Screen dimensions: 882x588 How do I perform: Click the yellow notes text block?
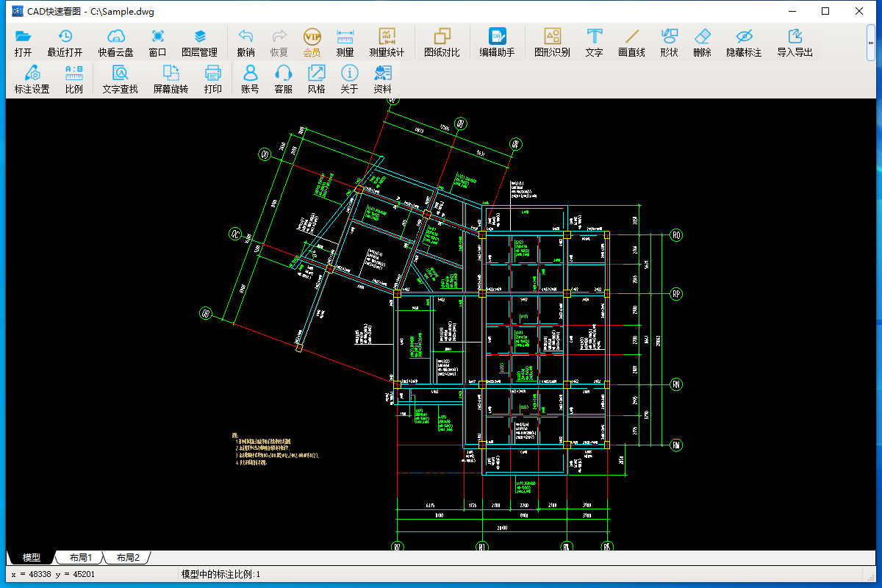coord(276,450)
